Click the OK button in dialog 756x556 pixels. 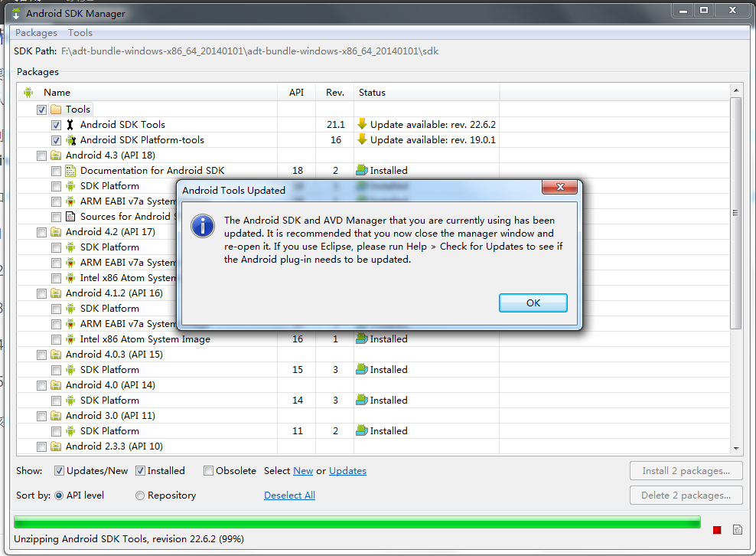533,303
